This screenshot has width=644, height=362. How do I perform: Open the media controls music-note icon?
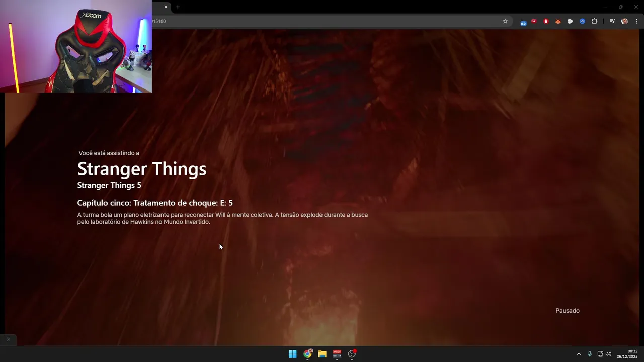coord(612,21)
